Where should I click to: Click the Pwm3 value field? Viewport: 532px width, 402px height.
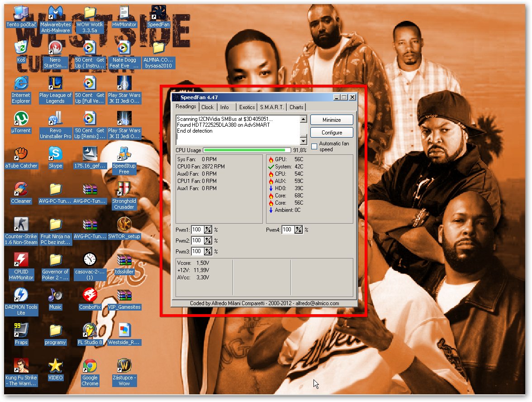tap(198, 252)
